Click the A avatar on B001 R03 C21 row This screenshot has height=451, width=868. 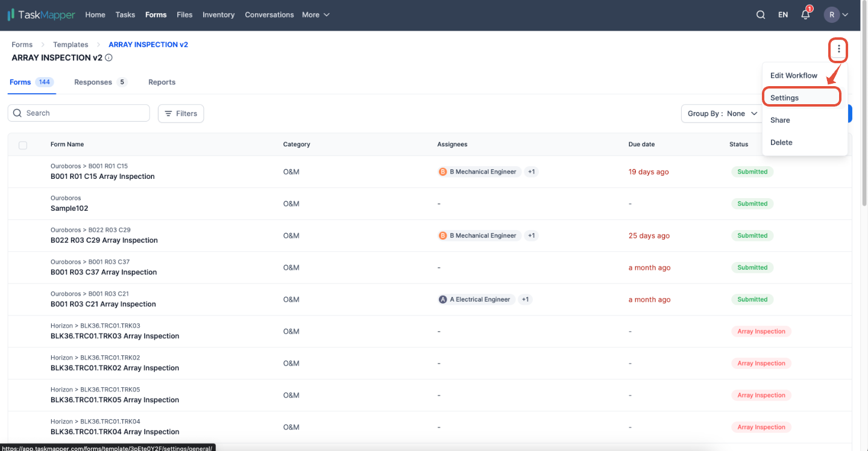click(443, 299)
